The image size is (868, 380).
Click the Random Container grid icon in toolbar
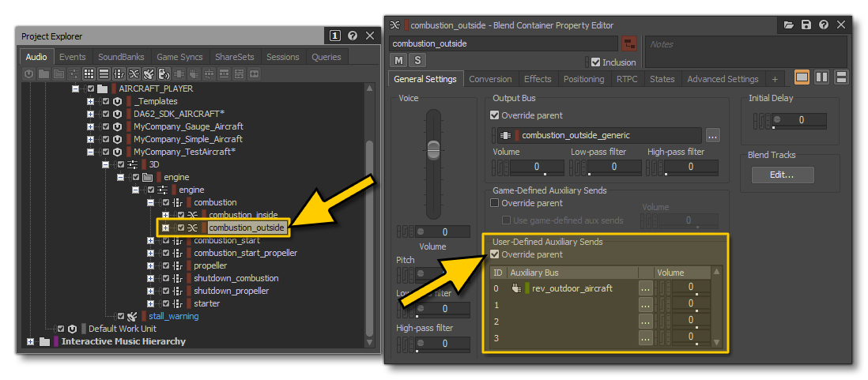[x=89, y=73]
